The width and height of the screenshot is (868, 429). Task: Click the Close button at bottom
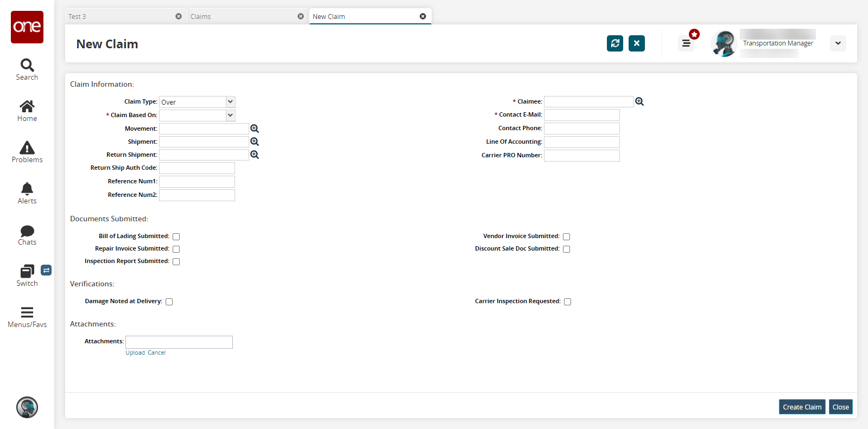click(x=841, y=407)
